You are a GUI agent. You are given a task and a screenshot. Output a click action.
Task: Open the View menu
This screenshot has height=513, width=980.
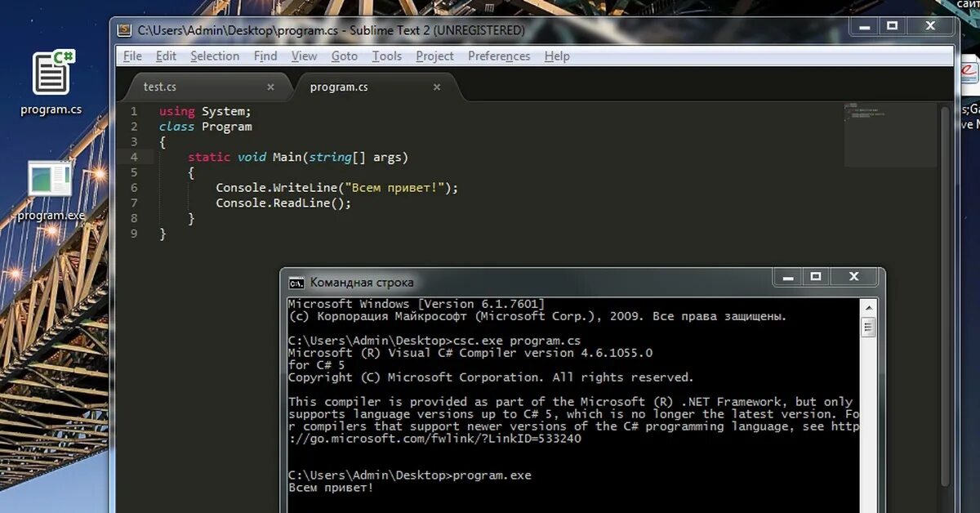point(304,56)
